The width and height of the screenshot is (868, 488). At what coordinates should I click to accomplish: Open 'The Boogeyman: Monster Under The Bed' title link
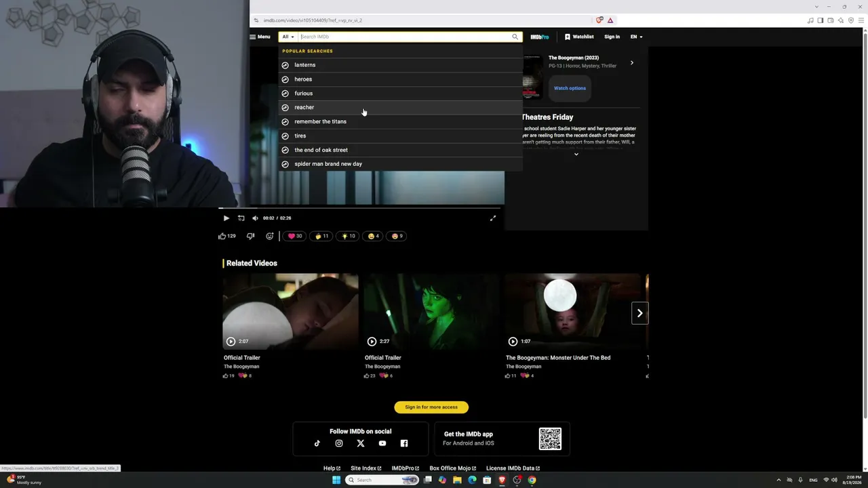tap(558, 358)
